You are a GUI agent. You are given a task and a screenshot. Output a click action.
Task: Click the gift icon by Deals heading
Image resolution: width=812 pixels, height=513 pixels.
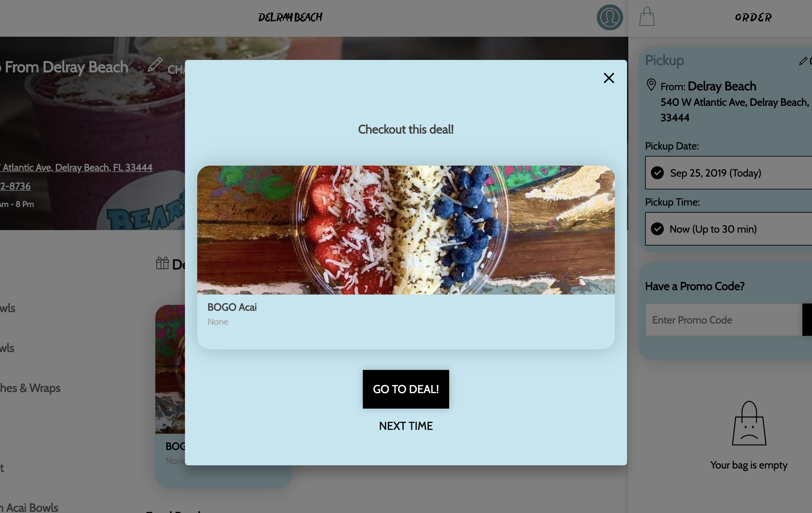(162, 263)
